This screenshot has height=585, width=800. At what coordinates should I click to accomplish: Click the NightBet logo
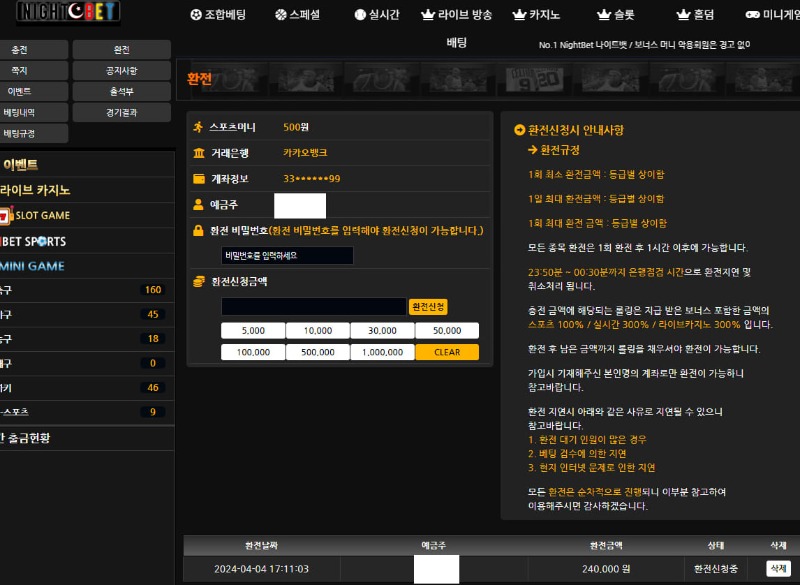(68, 12)
